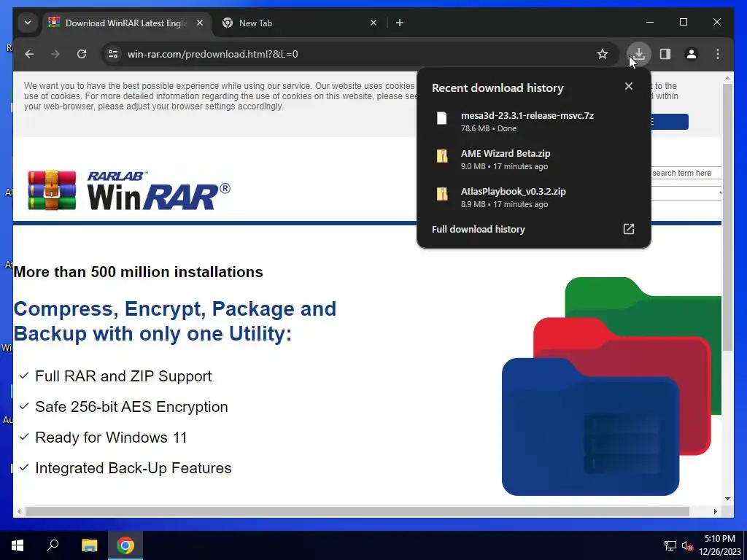Click the folders illustration image

click(x=612, y=386)
